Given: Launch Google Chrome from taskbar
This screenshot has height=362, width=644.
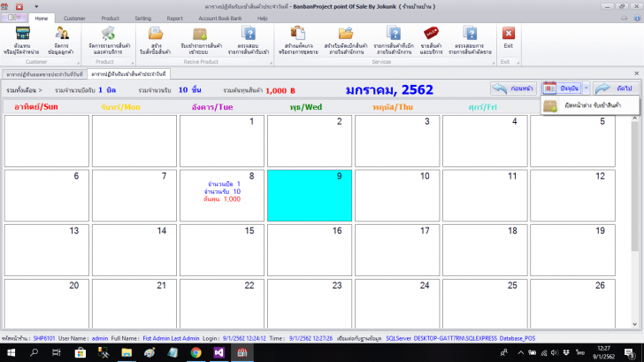Looking at the screenshot, I should tap(195, 352).
